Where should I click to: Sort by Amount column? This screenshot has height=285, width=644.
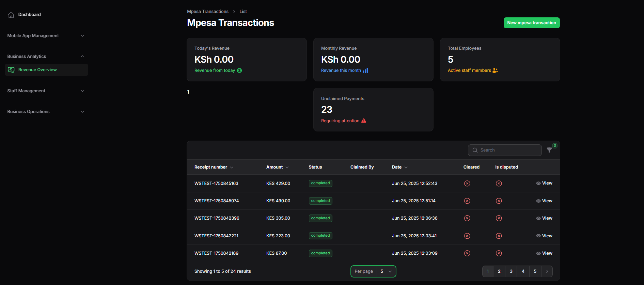click(x=278, y=167)
